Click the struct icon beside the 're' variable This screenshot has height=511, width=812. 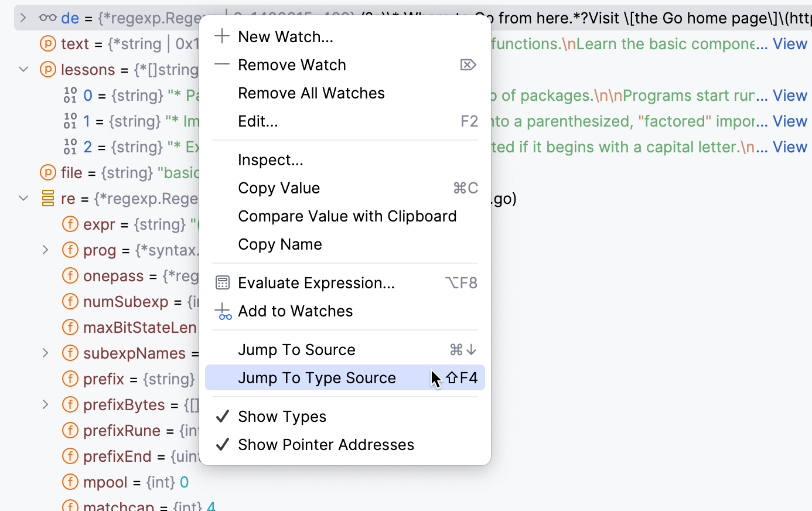pos(47,198)
